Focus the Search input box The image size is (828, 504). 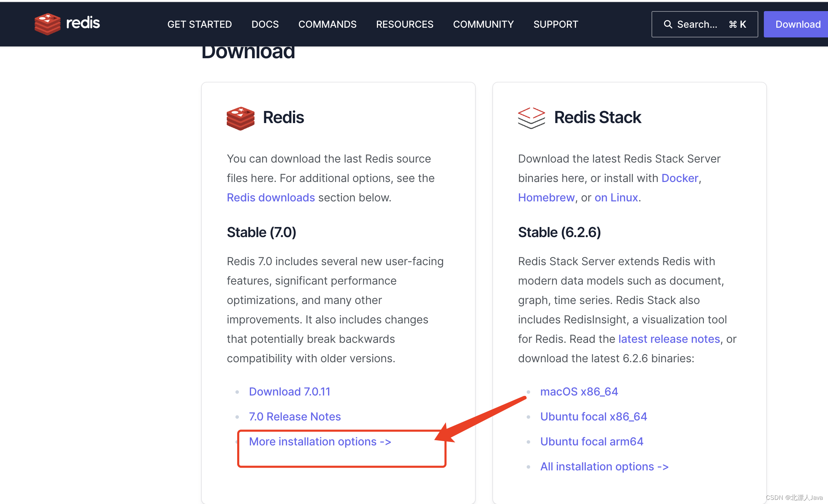704,24
